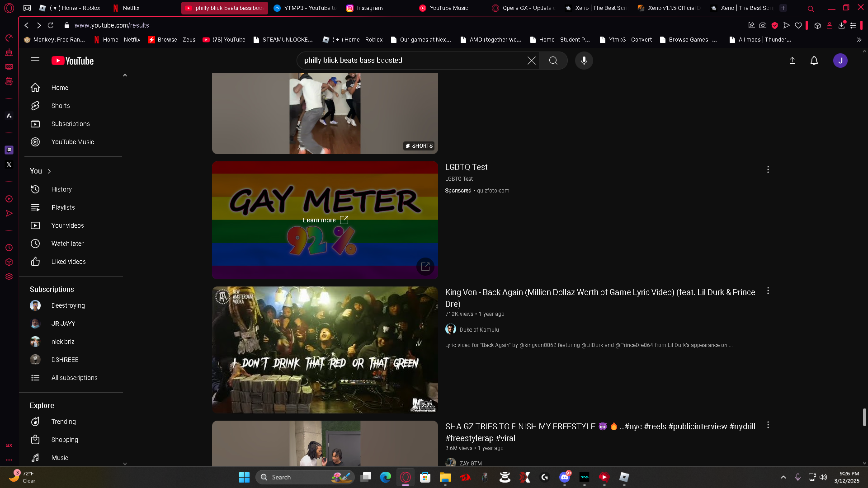Open the Gay Meter sponsored ad thumbnail
This screenshot has width=868, height=488.
[325, 220]
